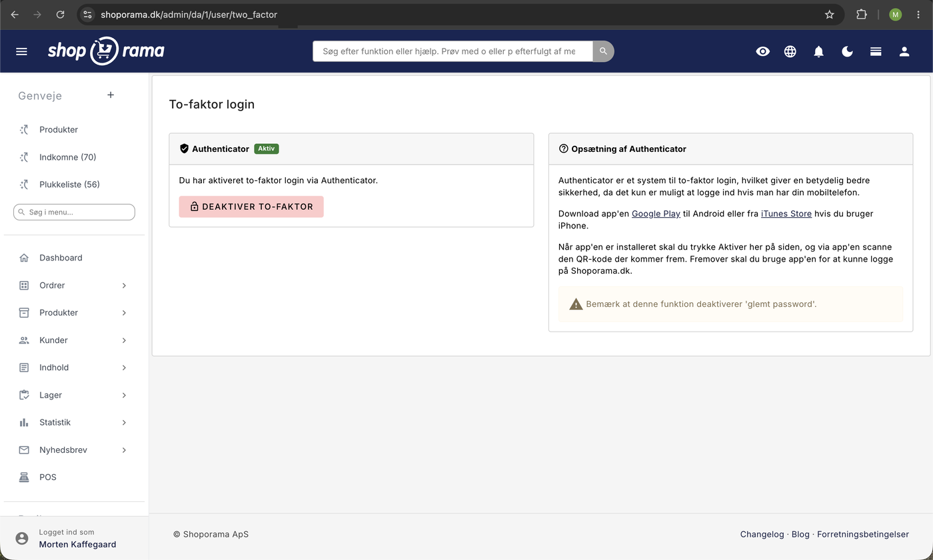The width and height of the screenshot is (933, 560).
Task: Expand the Kunder menu chevron
Action: (x=124, y=340)
